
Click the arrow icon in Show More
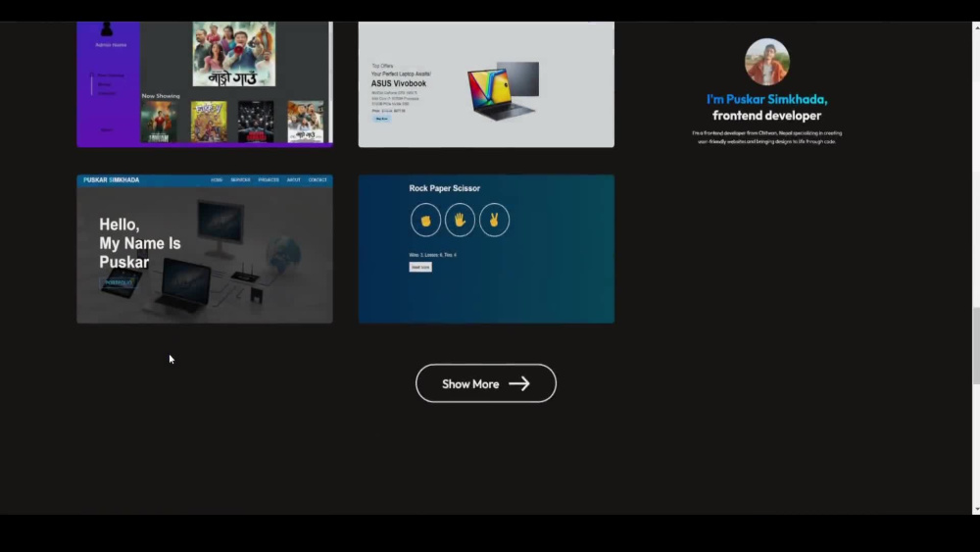pyautogui.click(x=518, y=383)
